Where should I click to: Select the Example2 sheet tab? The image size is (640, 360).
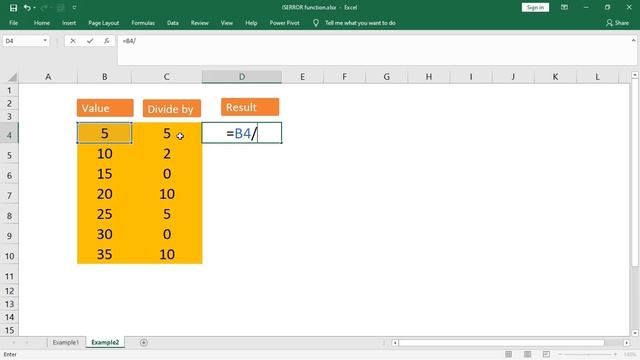tap(105, 342)
